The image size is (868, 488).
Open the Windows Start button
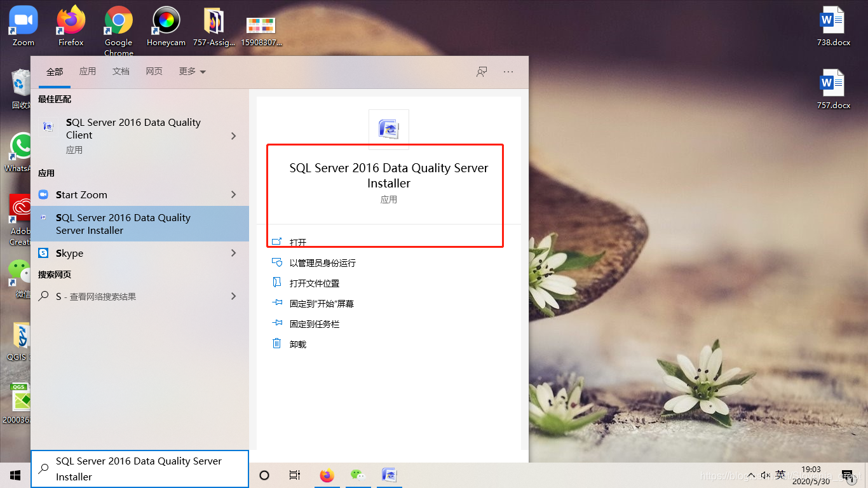tap(15, 475)
